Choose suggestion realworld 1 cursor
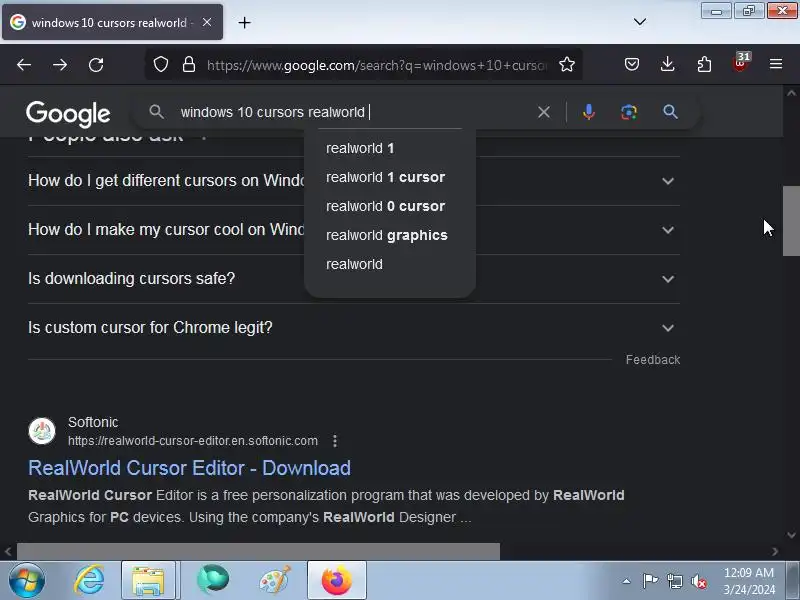 point(385,178)
